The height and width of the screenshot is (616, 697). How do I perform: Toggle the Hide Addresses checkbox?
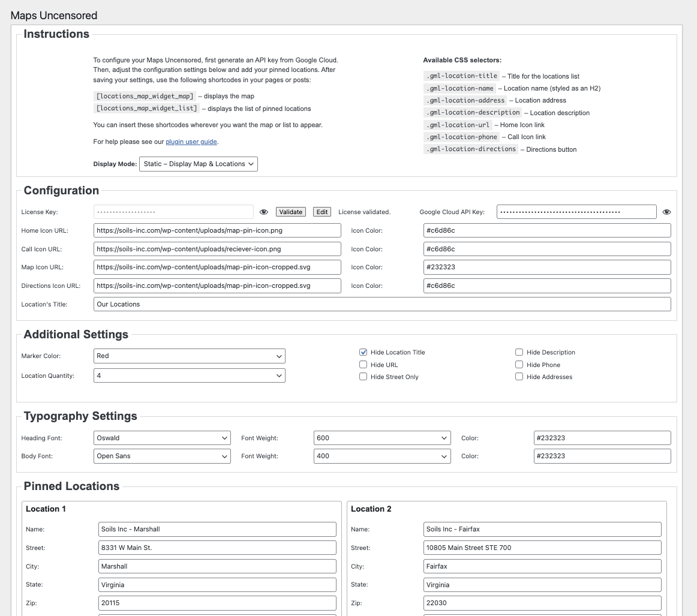click(519, 377)
